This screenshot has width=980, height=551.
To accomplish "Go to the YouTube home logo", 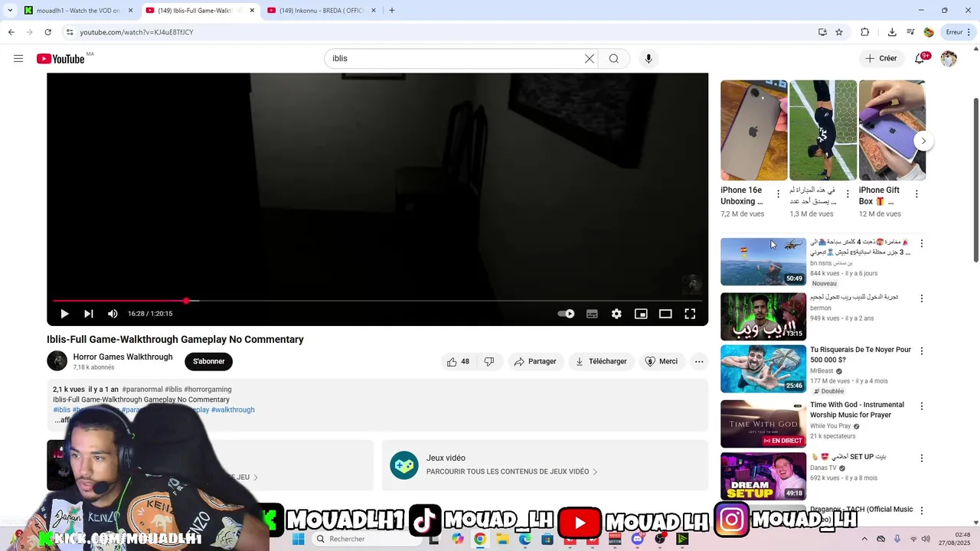I will coord(60,59).
